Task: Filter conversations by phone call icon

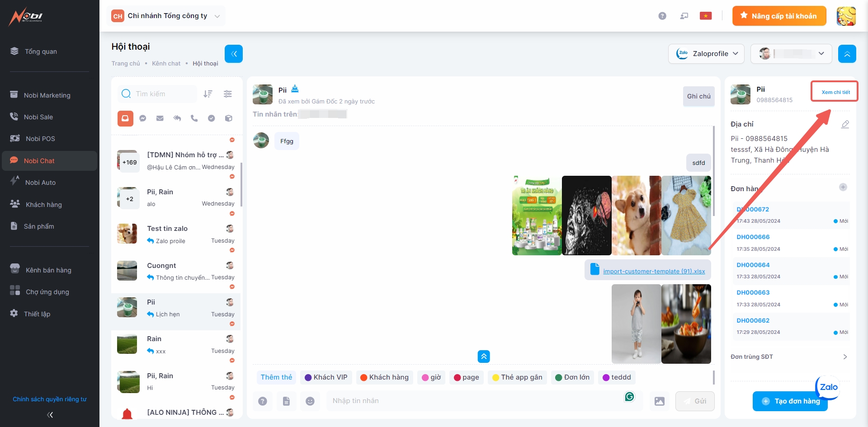Action: click(x=194, y=118)
